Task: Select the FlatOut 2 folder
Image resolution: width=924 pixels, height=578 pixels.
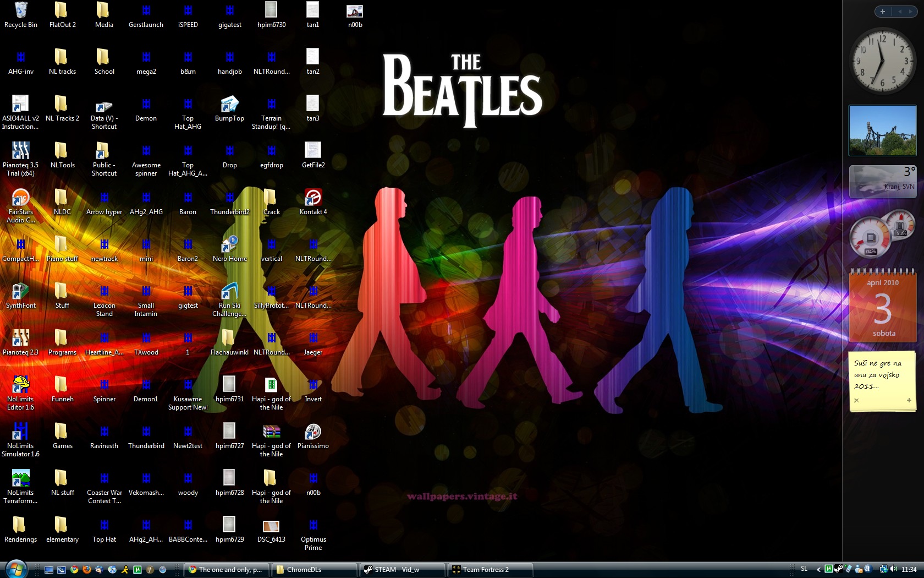Action: pyautogui.click(x=63, y=15)
